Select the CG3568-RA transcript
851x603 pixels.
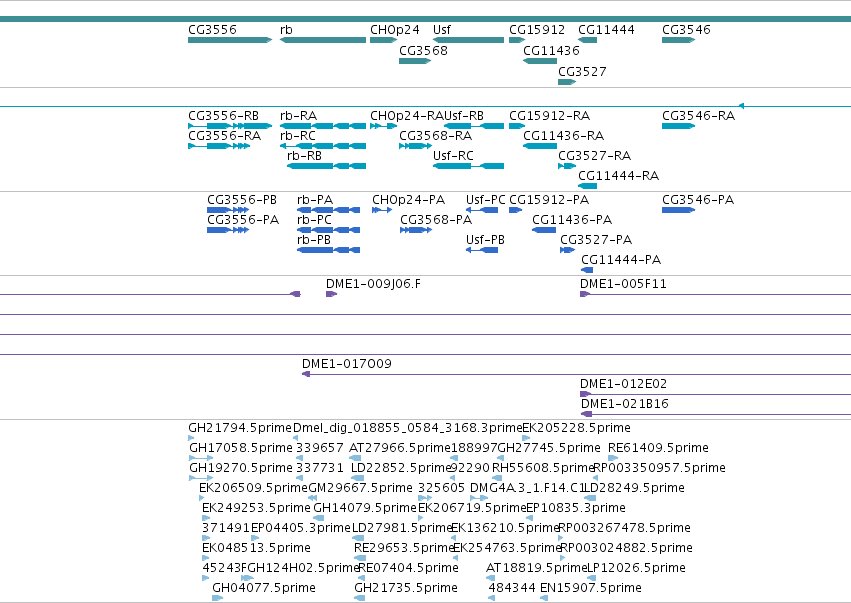point(415,146)
